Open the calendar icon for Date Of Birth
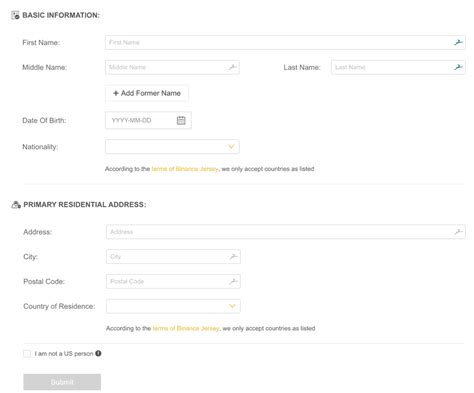The height and width of the screenshot is (393, 474). tap(181, 120)
